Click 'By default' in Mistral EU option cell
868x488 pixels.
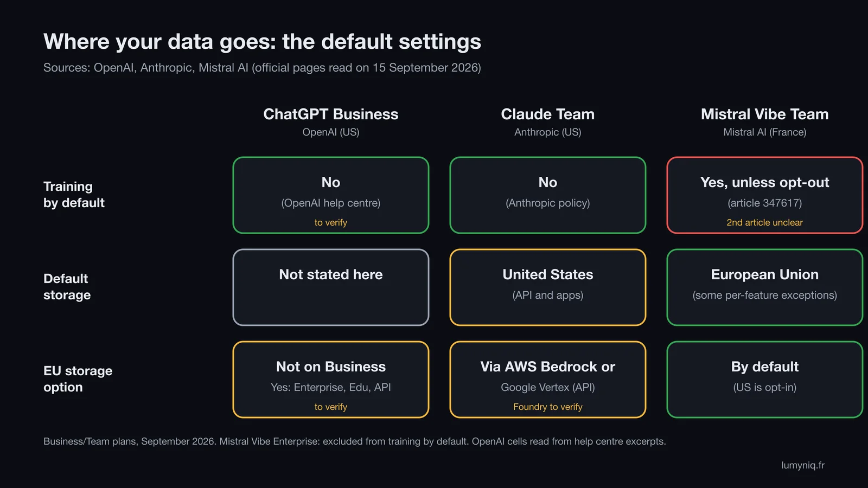(x=765, y=367)
